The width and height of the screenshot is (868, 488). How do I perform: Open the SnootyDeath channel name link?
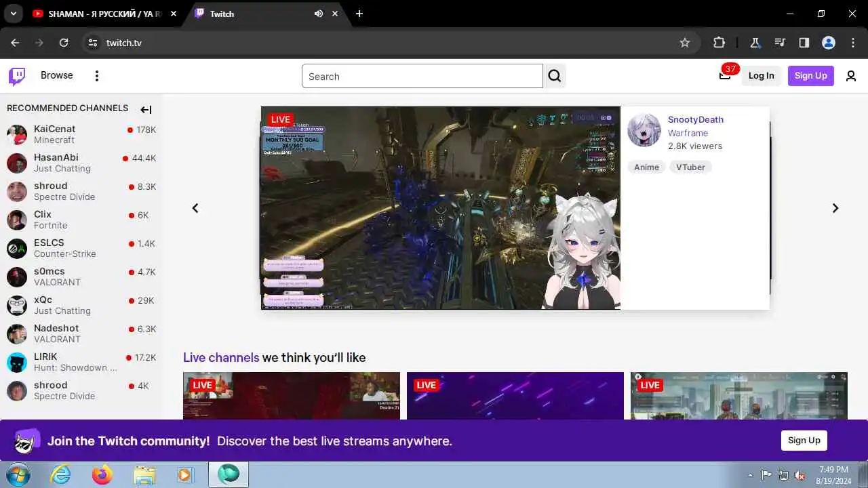click(696, 119)
